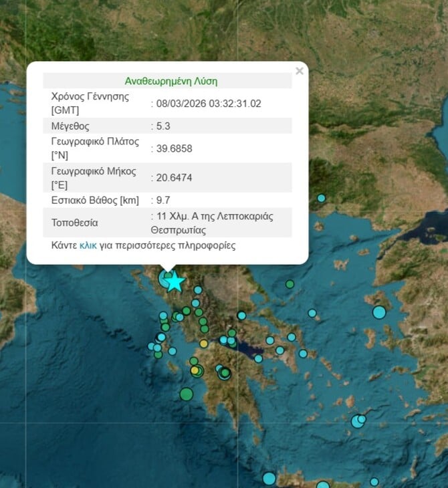
Task: Click the 'Εστιακό Βάθος [km]' label
Action: pos(95,200)
